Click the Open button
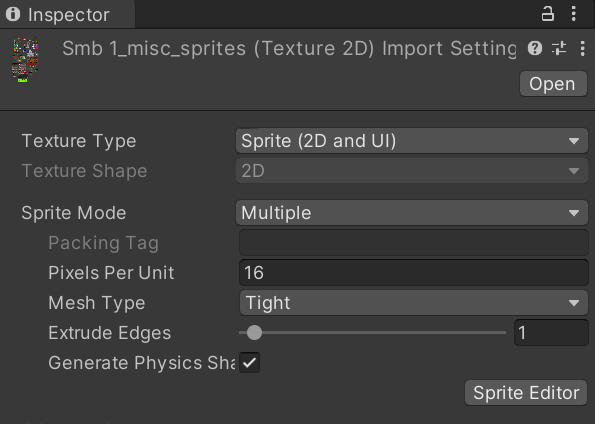The image size is (595, 424). pyautogui.click(x=553, y=84)
